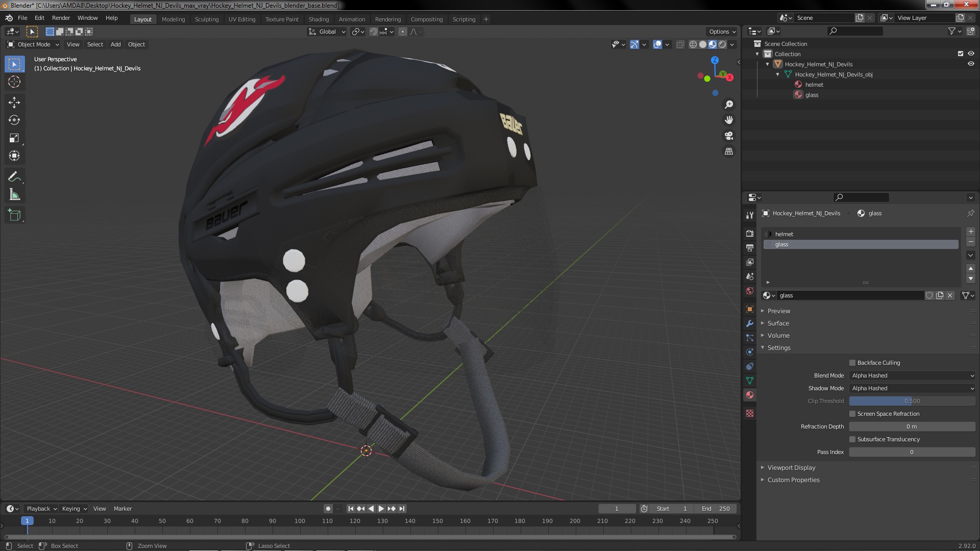Click the Pass Index value field
The width and height of the screenshot is (980, 551).
[912, 452]
